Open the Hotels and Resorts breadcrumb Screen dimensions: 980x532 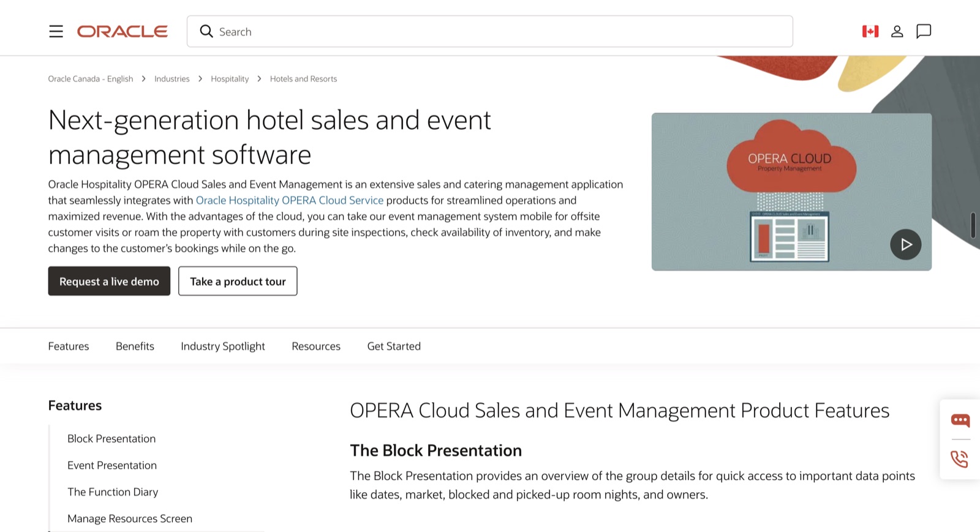tap(304, 79)
